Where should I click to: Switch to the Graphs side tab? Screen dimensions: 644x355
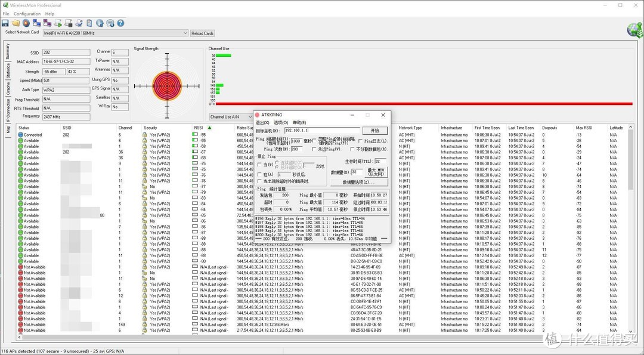[x=7, y=89]
